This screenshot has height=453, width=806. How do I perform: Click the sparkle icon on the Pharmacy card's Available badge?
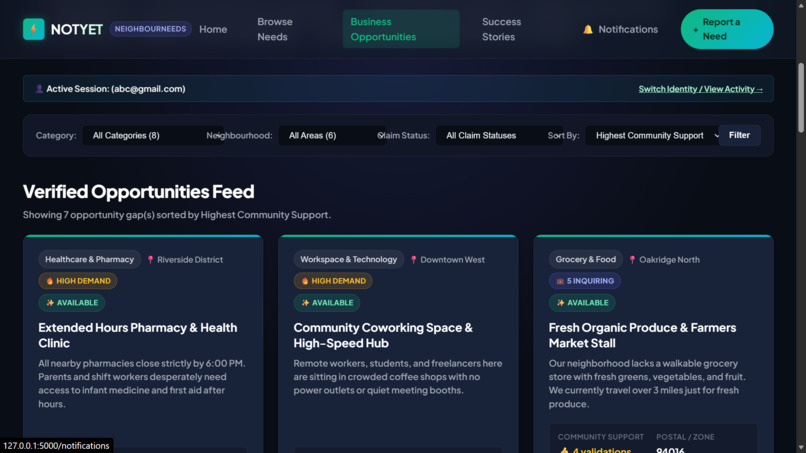pos(50,303)
